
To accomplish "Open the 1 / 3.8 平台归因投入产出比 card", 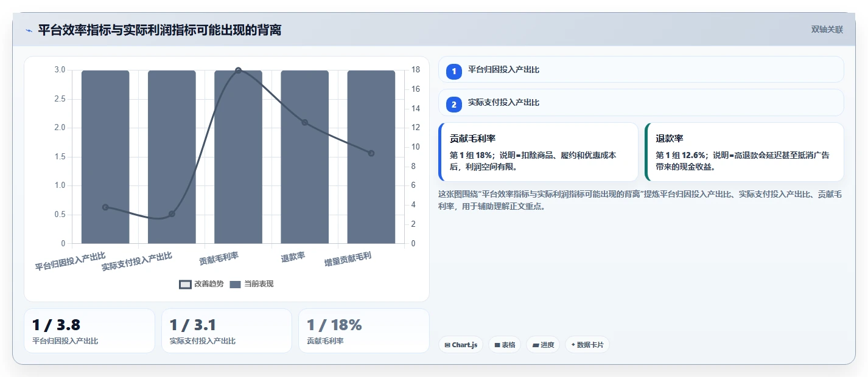I will pyautogui.click(x=89, y=331).
